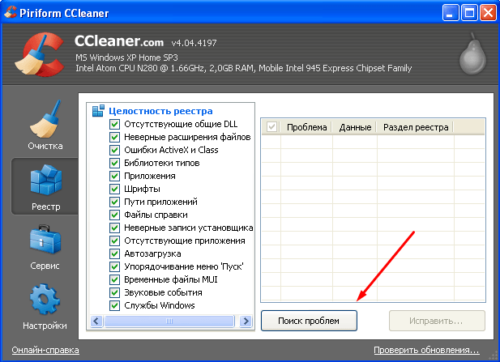Viewport: 500px width, 362px height.
Task: Uncheck Временные файлы MUI
Action: pos(115,280)
